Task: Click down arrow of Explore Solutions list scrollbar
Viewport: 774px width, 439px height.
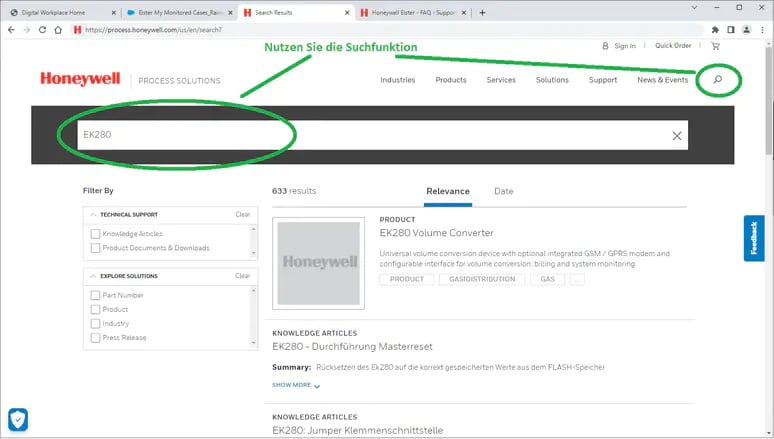Action: [254, 343]
